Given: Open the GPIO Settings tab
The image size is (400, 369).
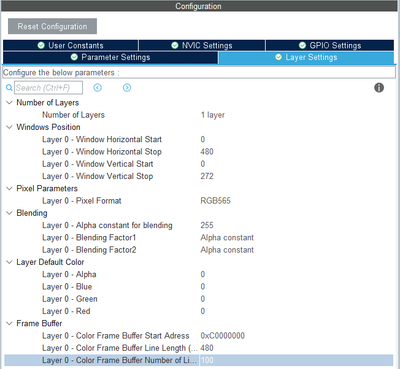Looking at the screenshot, I should (330, 45).
